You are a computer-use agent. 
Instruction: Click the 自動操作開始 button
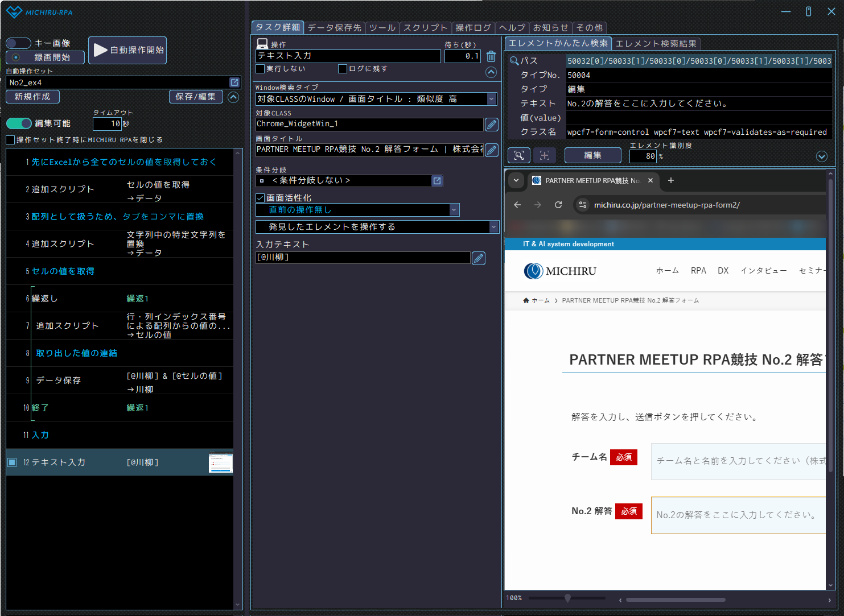[127, 50]
